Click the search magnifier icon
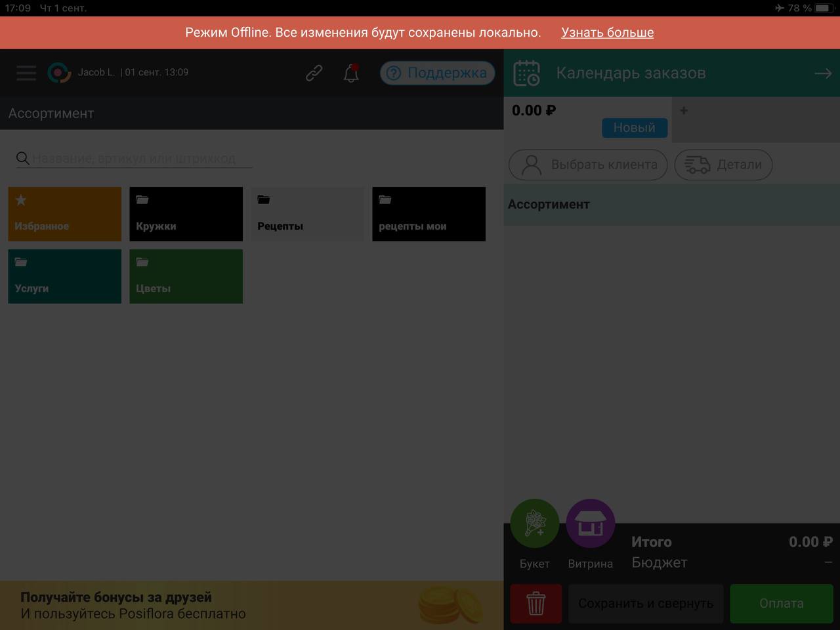This screenshot has height=630, width=840. pos(22,158)
